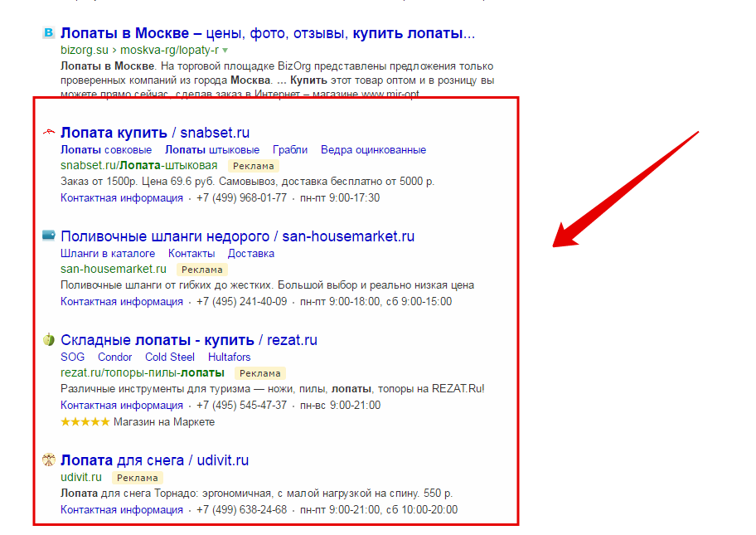Open 'Лопата для снега / udivit.ru' ad title
This screenshot has height=535, width=756.
pyautogui.click(x=155, y=460)
